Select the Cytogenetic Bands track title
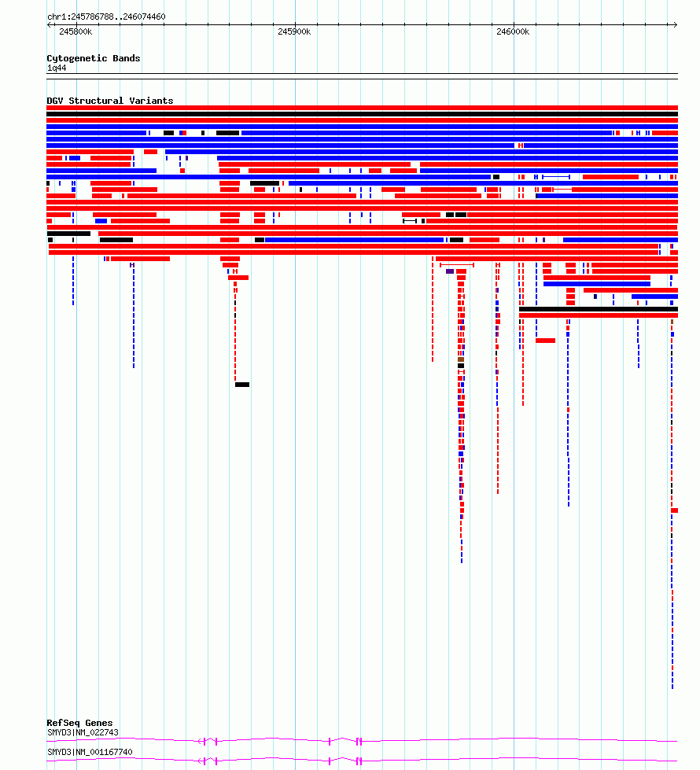Viewport: 700px width, 770px height. (94, 58)
